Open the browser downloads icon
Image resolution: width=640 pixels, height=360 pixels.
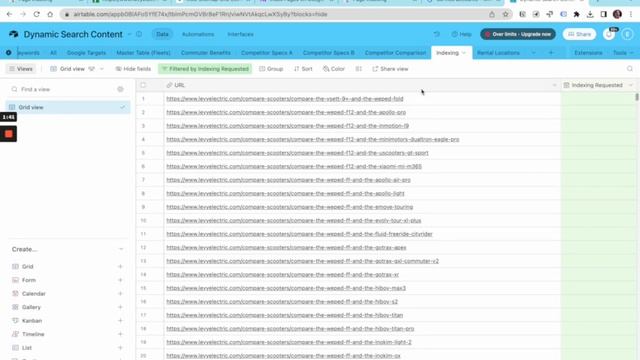(x=590, y=14)
